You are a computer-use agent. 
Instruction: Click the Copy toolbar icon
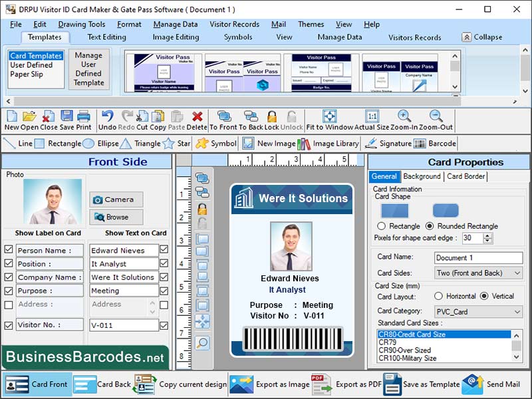[158, 116]
